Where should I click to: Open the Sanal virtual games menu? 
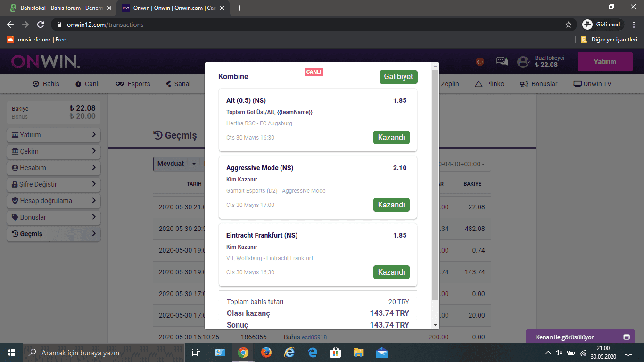click(178, 84)
